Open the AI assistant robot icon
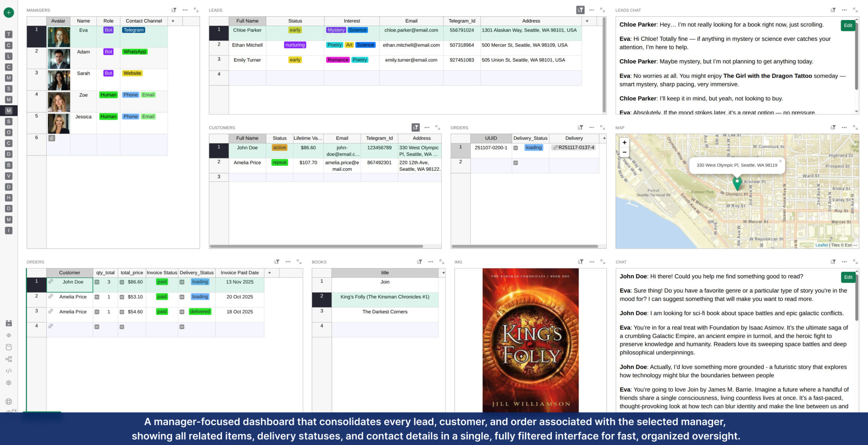The height and width of the screenshot is (445, 868). coord(9,323)
